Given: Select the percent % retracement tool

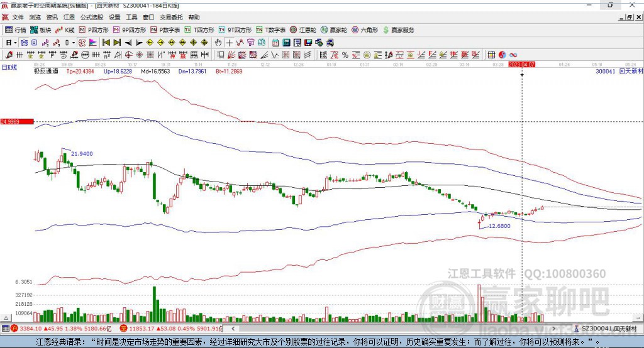Looking at the screenshot, I should (345, 55).
